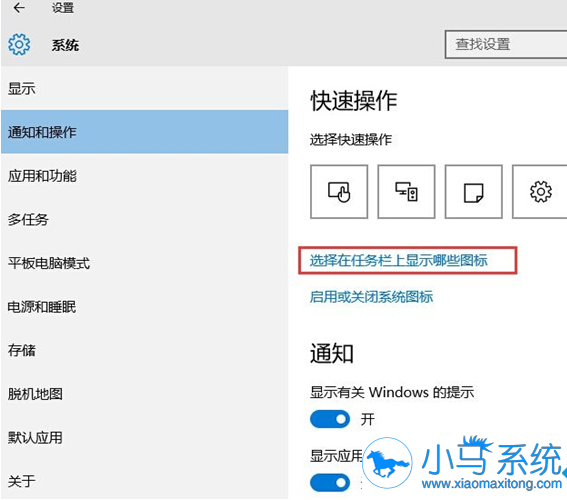The height and width of the screenshot is (500, 567).
Task: Click the back arrow in Settings
Action: 19,8
